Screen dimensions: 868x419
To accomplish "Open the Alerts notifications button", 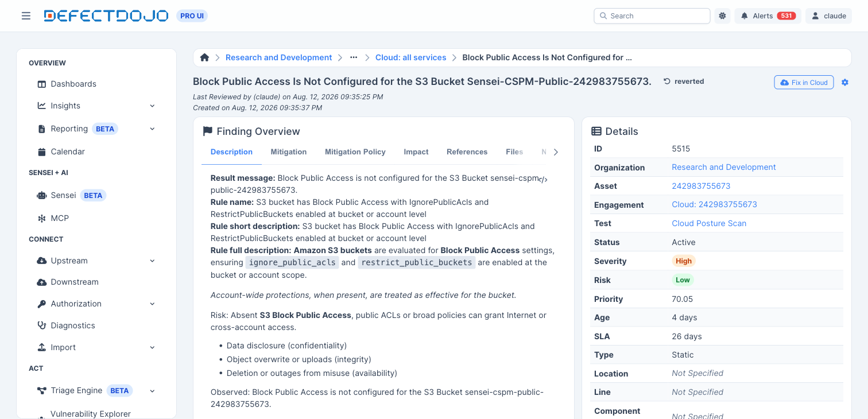I will tap(768, 16).
